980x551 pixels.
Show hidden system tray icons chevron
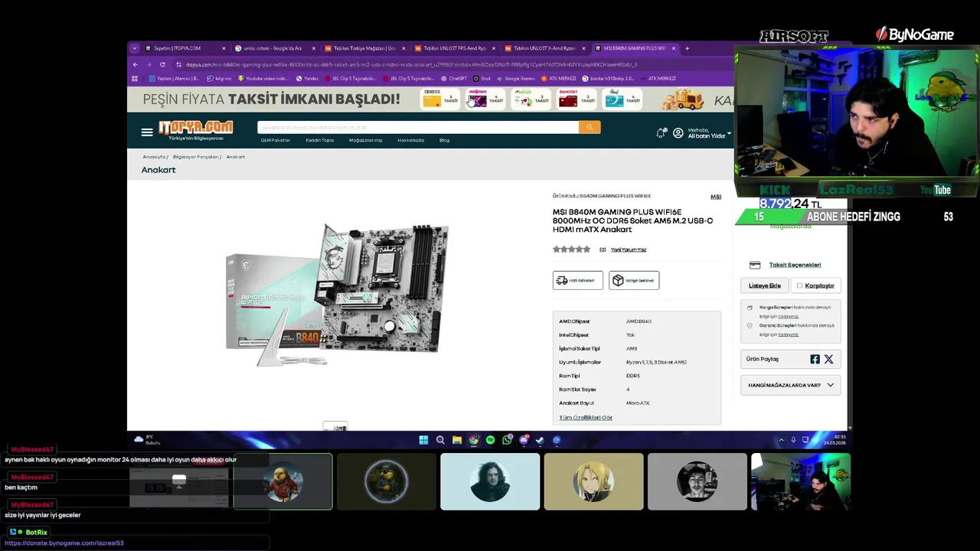click(x=781, y=440)
